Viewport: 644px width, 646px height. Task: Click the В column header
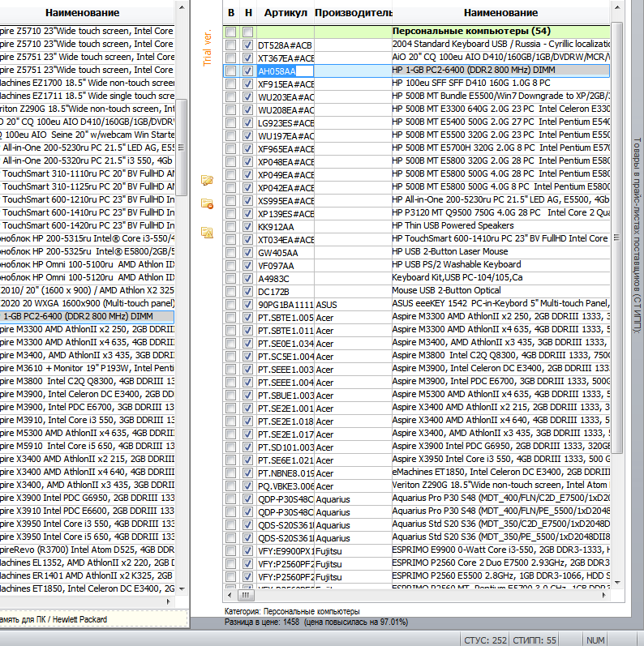231,13
